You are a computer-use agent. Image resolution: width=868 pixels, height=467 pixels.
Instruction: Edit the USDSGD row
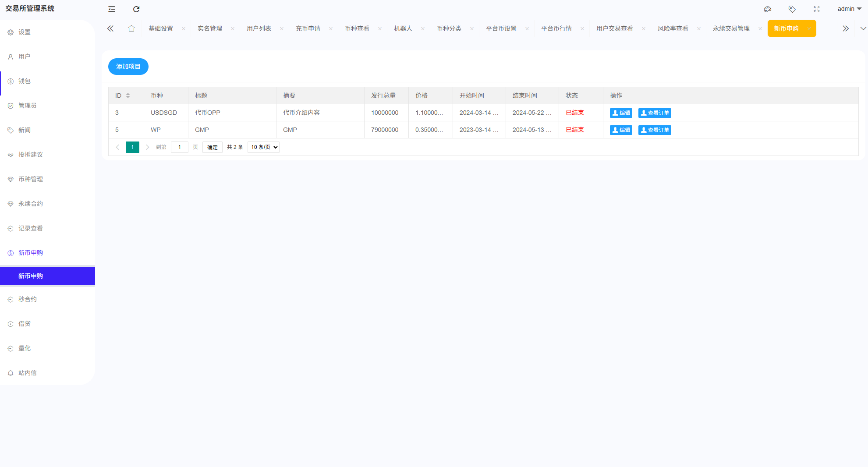(x=620, y=113)
